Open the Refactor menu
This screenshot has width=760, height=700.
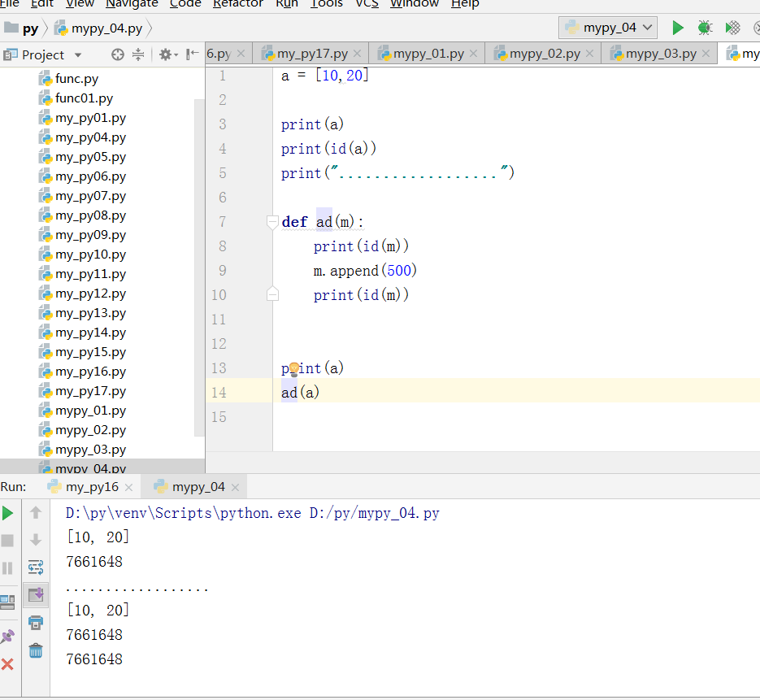click(238, 3)
